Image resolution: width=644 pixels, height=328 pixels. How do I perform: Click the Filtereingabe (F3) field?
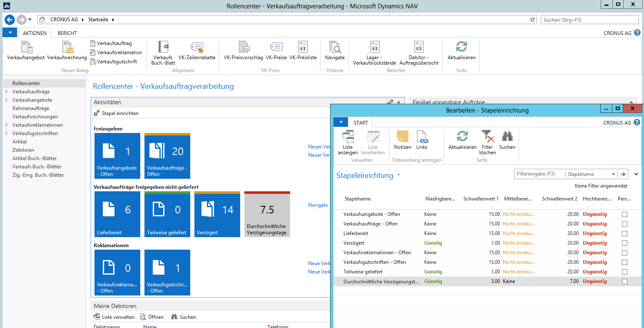point(540,174)
